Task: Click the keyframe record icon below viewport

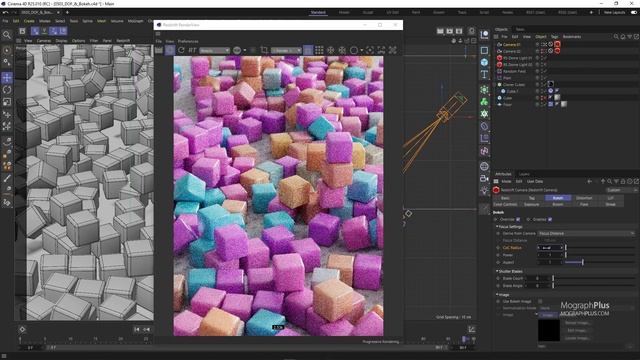Action: click(22, 329)
